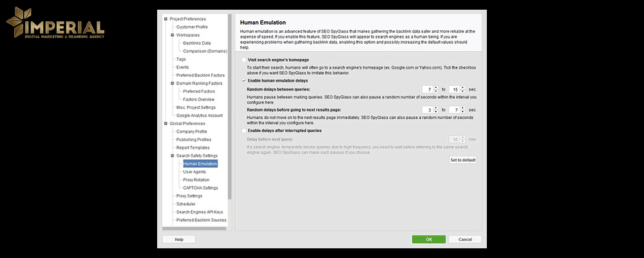Enable delays after interrupted queries
This screenshot has height=258, width=644.
(243, 130)
